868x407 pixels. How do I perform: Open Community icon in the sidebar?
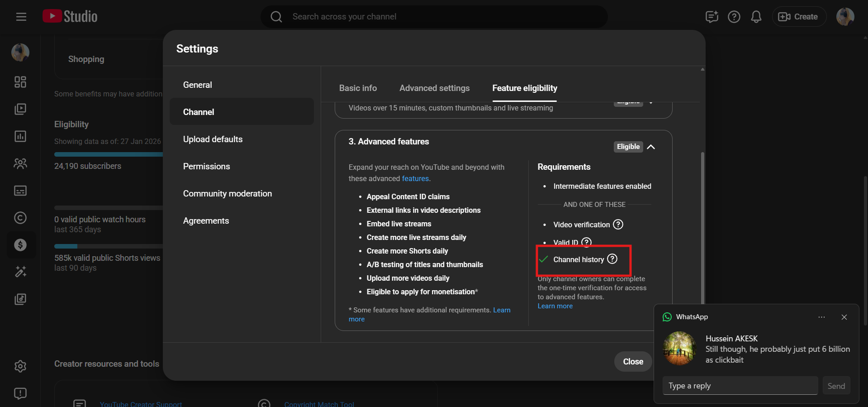[x=20, y=163]
